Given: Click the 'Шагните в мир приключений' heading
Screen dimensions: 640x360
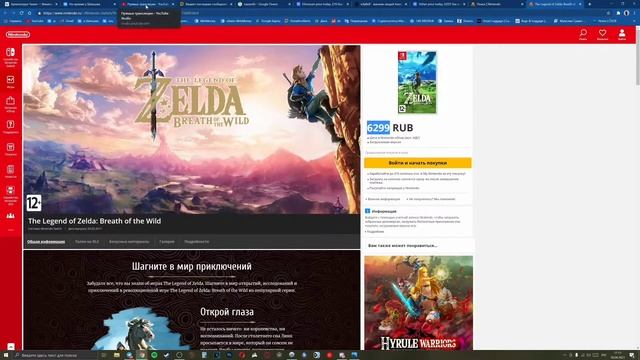Looking at the screenshot, I should click(191, 267).
